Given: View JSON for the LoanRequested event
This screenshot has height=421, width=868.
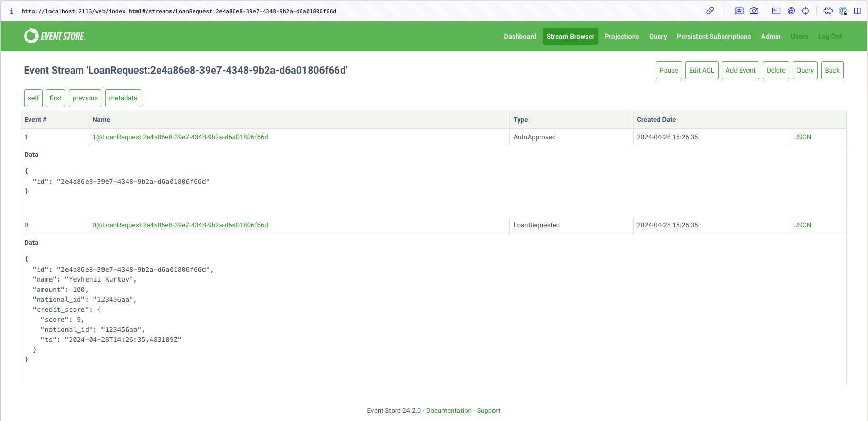Looking at the screenshot, I should point(803,225).
